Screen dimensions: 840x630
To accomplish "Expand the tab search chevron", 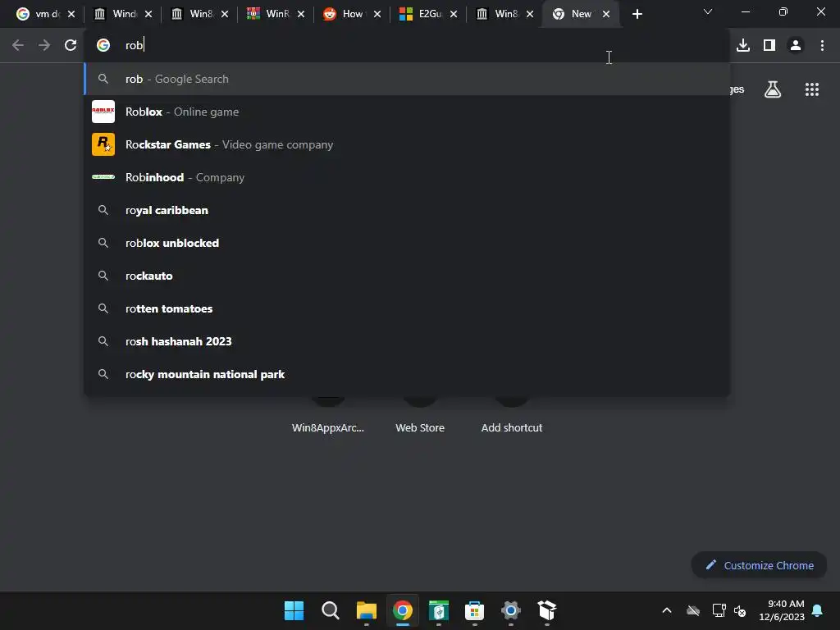I will 708,11.
